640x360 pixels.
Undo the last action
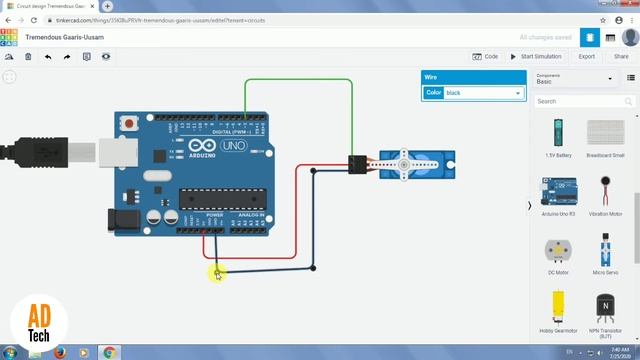(48, 57)
